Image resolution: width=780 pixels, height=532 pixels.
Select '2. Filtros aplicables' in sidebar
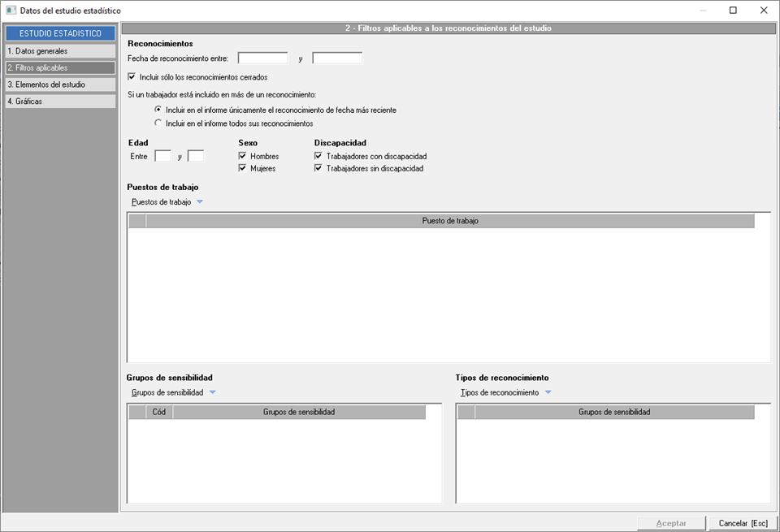coord(60,68)
